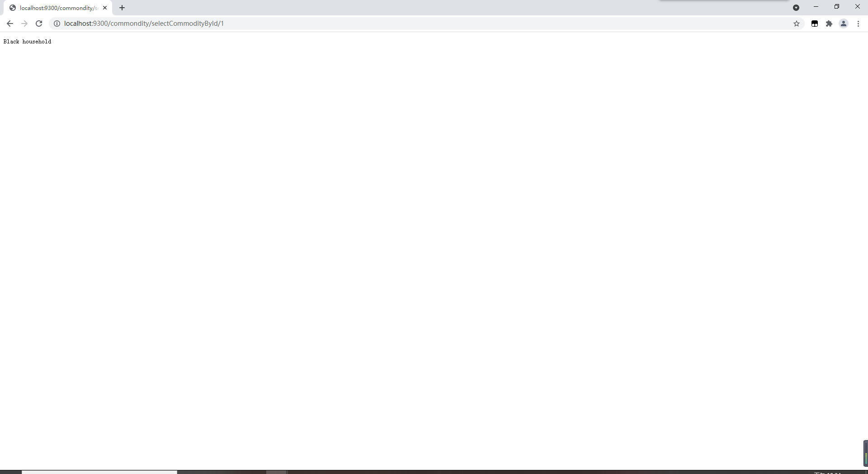Close the localhost:9300 tab
The height and width of the screenshot is (474, 868).
click(x=105, y=8)
